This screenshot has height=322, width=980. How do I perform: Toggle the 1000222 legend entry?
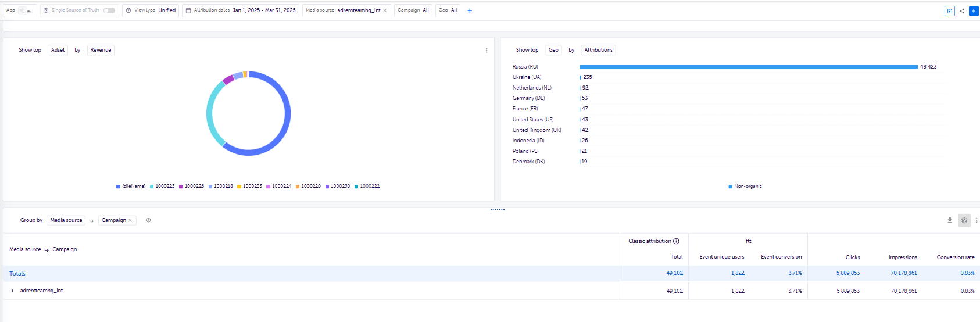pos(367,187)
